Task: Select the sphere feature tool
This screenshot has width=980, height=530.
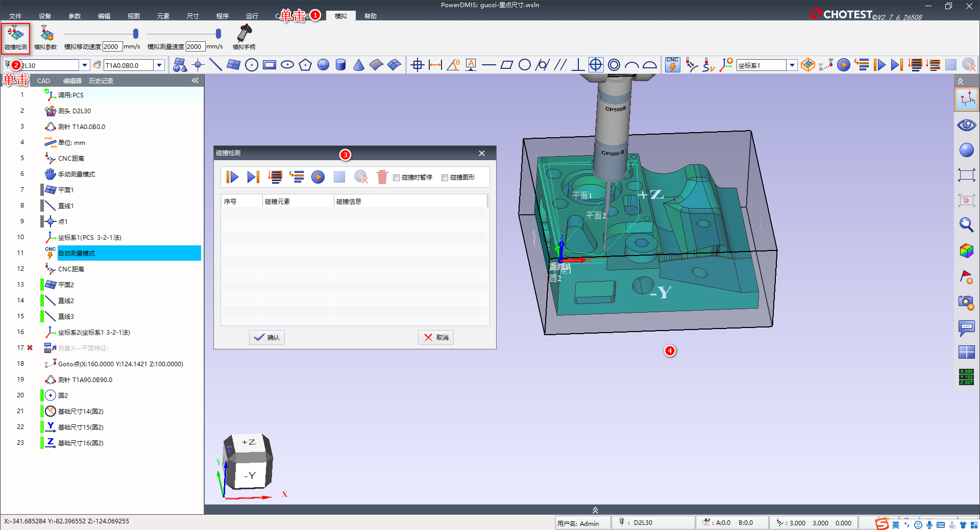Action: pyautogui.click(x=323, y=65)
